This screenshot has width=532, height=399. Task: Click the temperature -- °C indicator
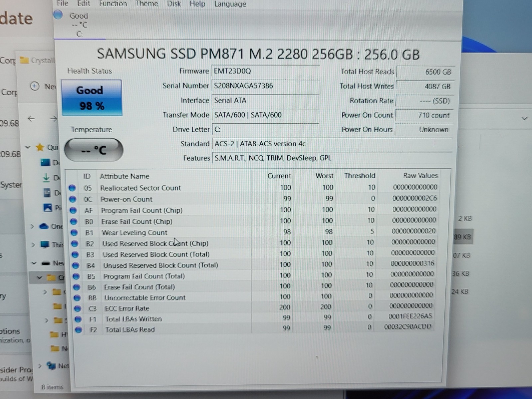coord(93,150)
